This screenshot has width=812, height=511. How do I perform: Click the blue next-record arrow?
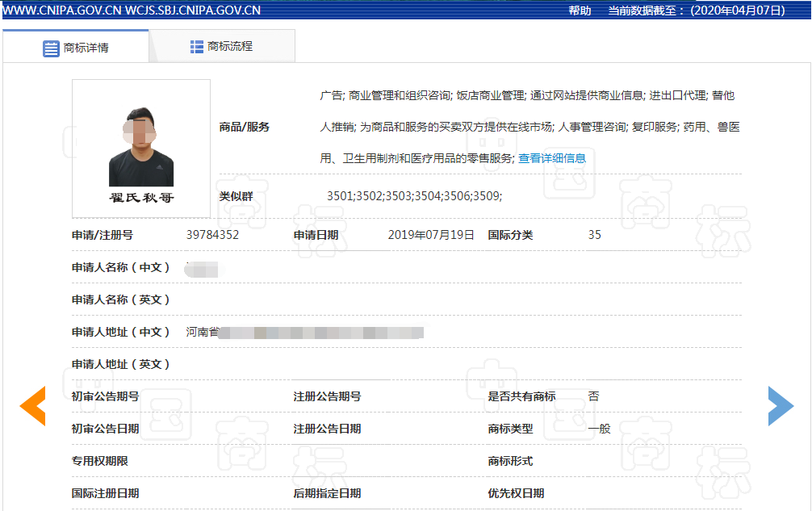pyautogui.click(x=781, y=406)
